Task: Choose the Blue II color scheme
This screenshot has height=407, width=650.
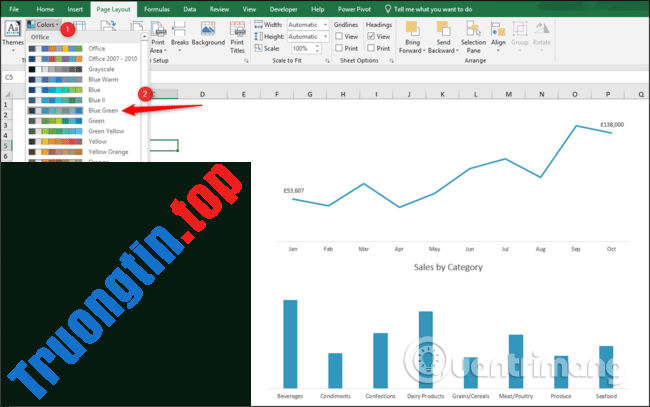Action: [x=83, y=100]
